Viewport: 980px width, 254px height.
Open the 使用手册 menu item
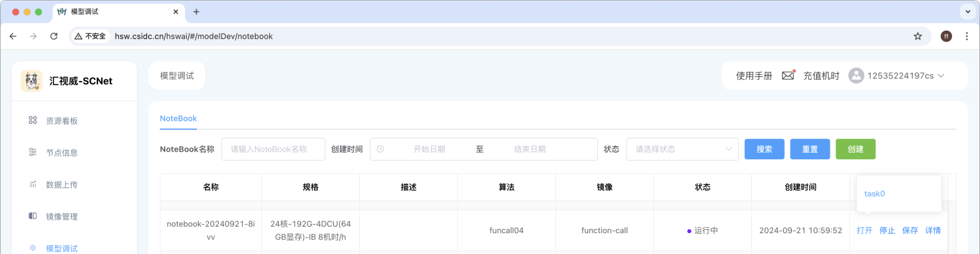[x=754, y=76]
